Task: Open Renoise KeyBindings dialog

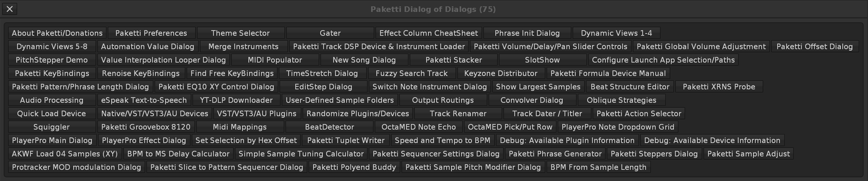Action: coord(141,73)
